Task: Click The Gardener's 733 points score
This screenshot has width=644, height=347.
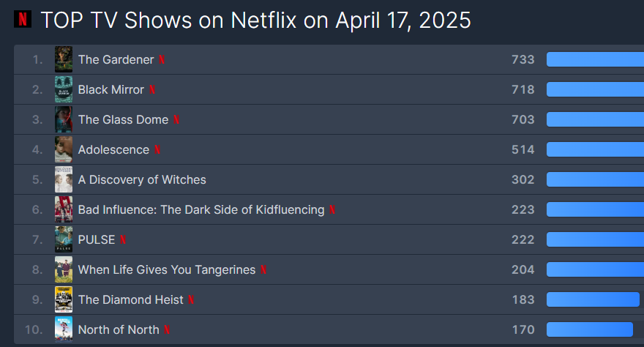Action: [x=523, y=60]
